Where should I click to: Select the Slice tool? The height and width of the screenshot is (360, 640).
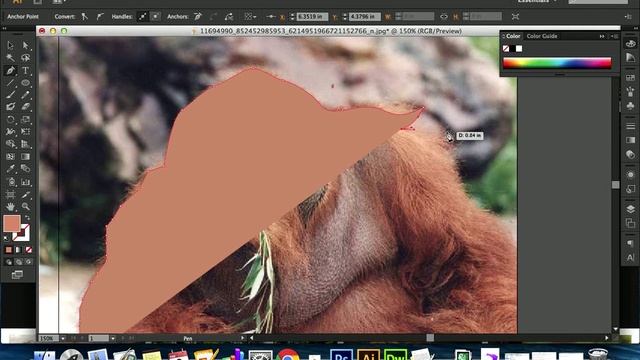click(x=25, y=195)
